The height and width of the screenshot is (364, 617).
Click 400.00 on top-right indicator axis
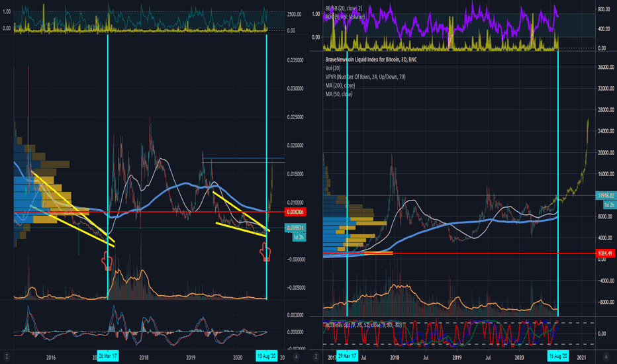point(604,28)
